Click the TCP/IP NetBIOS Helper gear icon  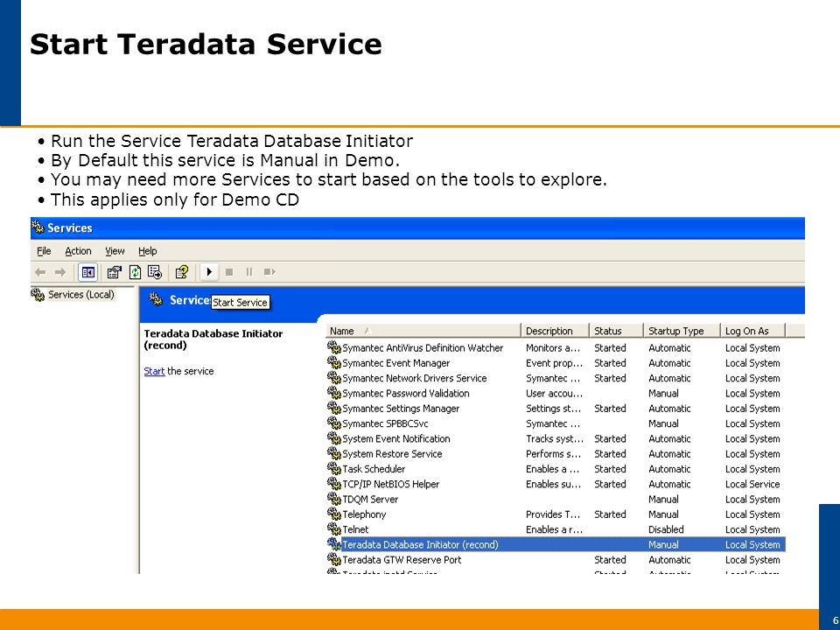click(333, 484)
